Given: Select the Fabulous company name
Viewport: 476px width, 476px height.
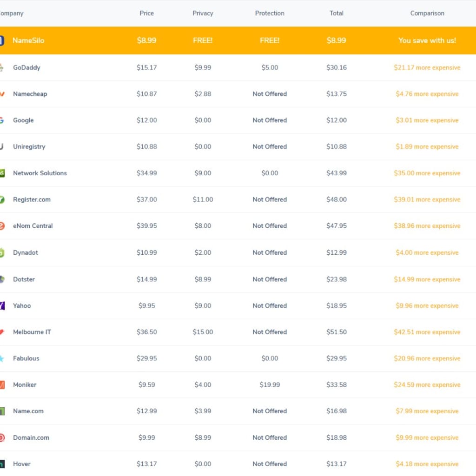Looking at the screenshot, I should [26, 358].
